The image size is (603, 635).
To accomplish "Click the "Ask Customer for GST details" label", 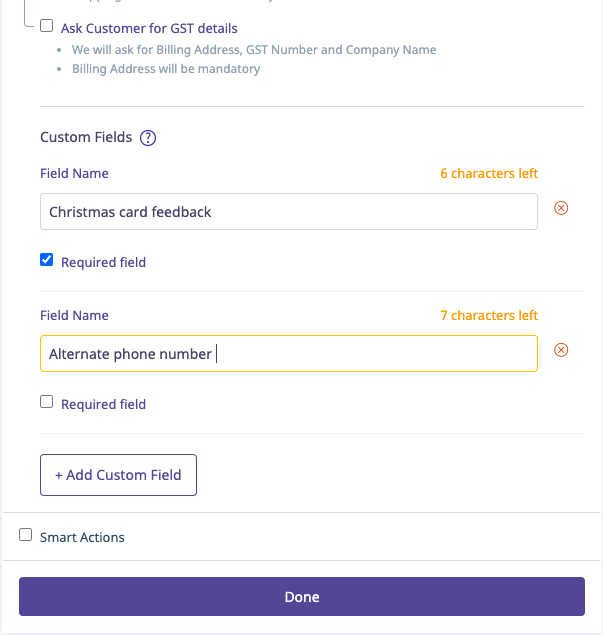I will (149, 28).
